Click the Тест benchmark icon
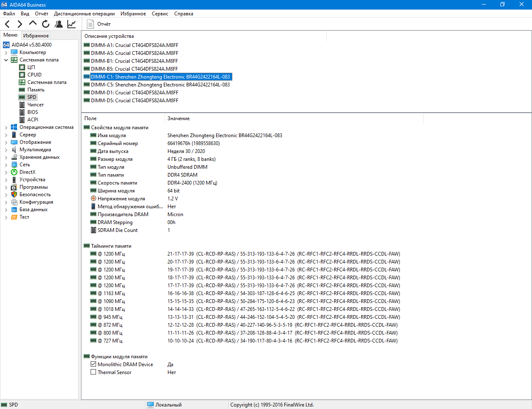Viewport: 532px width, 409px height. click(x=14, y=217)
